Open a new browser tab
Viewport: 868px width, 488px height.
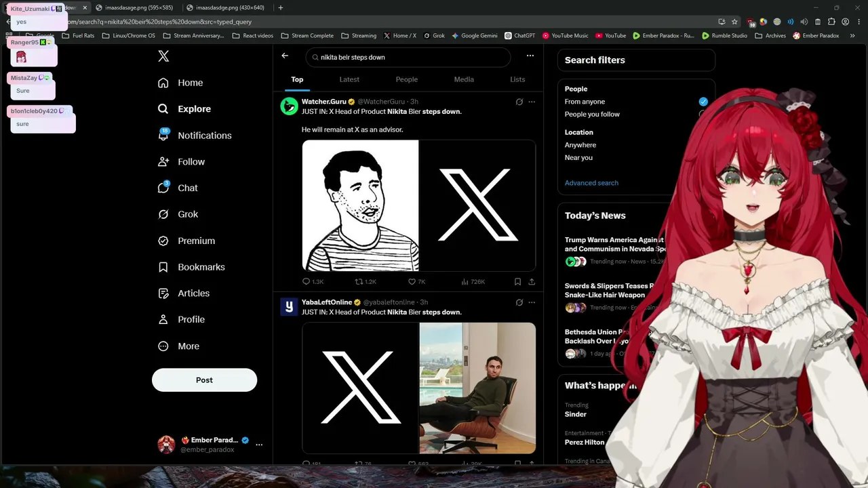pos(281,7)
